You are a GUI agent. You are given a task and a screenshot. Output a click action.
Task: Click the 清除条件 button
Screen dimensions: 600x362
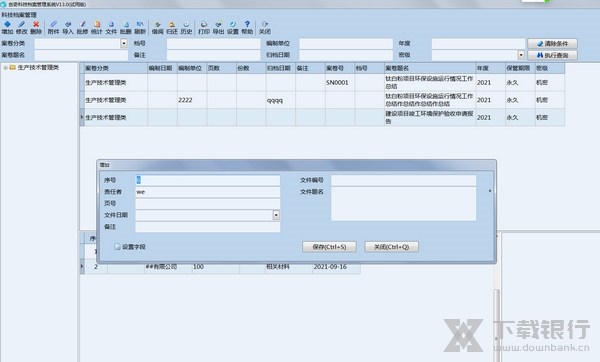[x=552, y=44]
